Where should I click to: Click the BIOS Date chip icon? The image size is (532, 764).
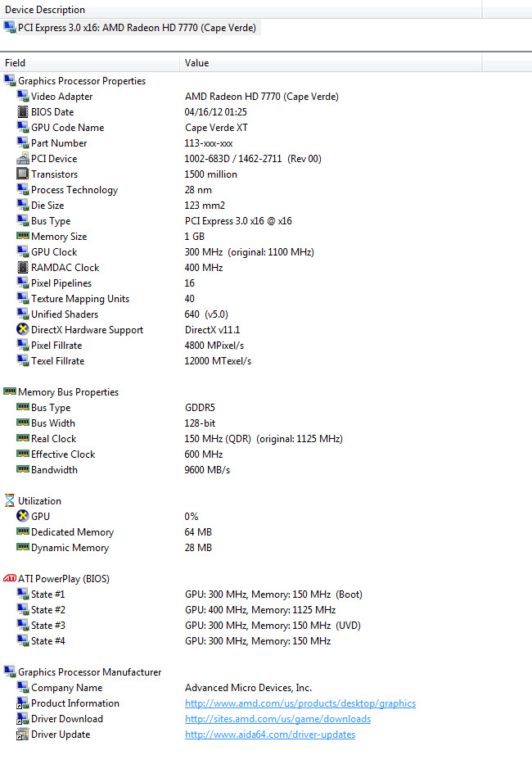23,111
